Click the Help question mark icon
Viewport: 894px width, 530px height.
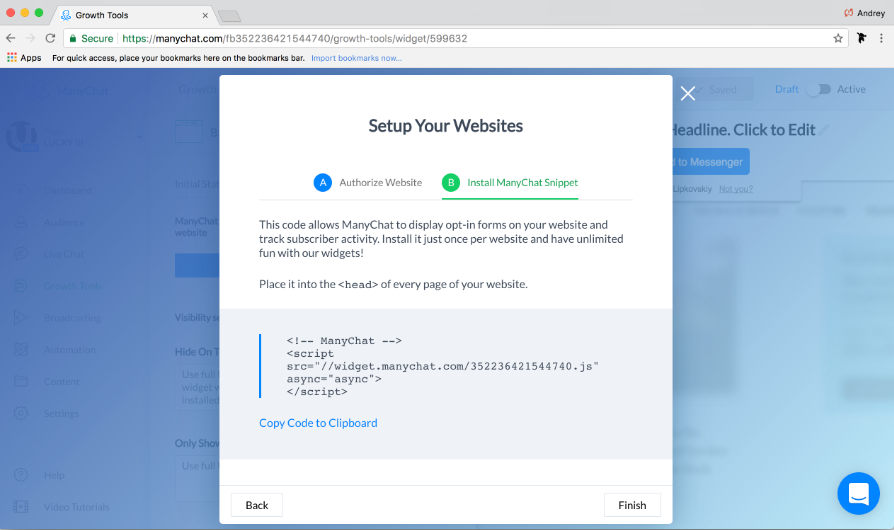tap(21, 475)
